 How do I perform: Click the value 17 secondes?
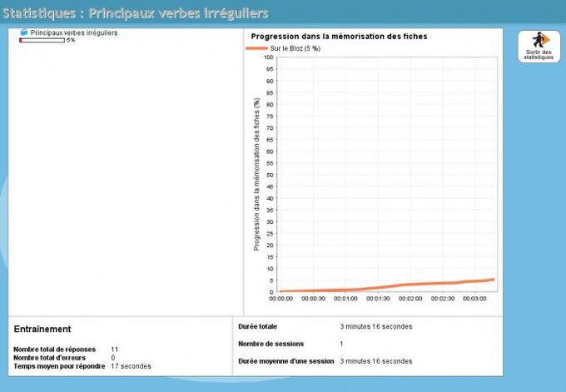click(x=131, y=366)
